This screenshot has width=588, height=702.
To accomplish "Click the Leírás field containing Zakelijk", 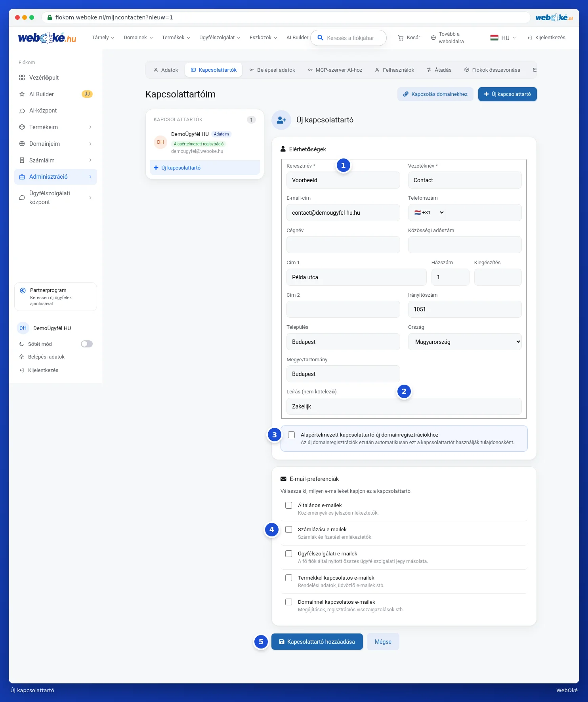I will point(404,406).
